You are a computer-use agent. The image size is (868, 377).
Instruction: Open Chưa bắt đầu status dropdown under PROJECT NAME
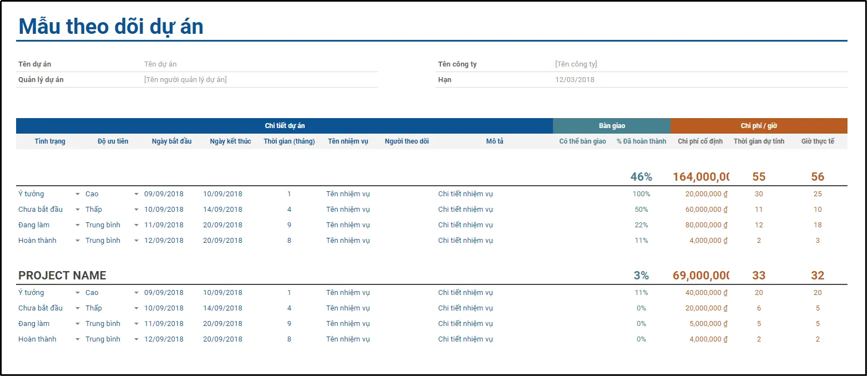click(x=78, y=308)
